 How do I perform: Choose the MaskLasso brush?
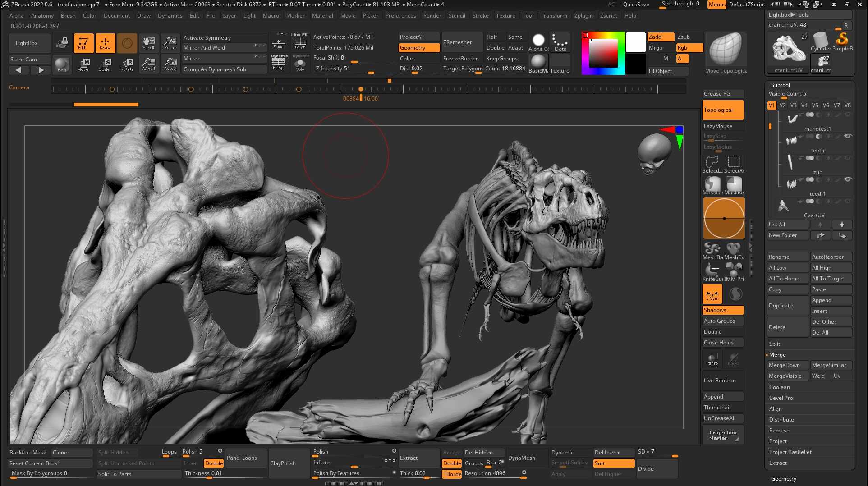[x=712, y=184]
